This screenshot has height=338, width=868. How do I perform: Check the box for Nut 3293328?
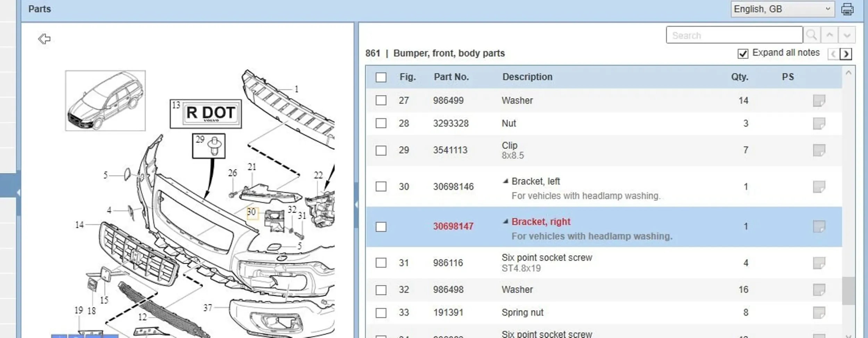(381, 123)
